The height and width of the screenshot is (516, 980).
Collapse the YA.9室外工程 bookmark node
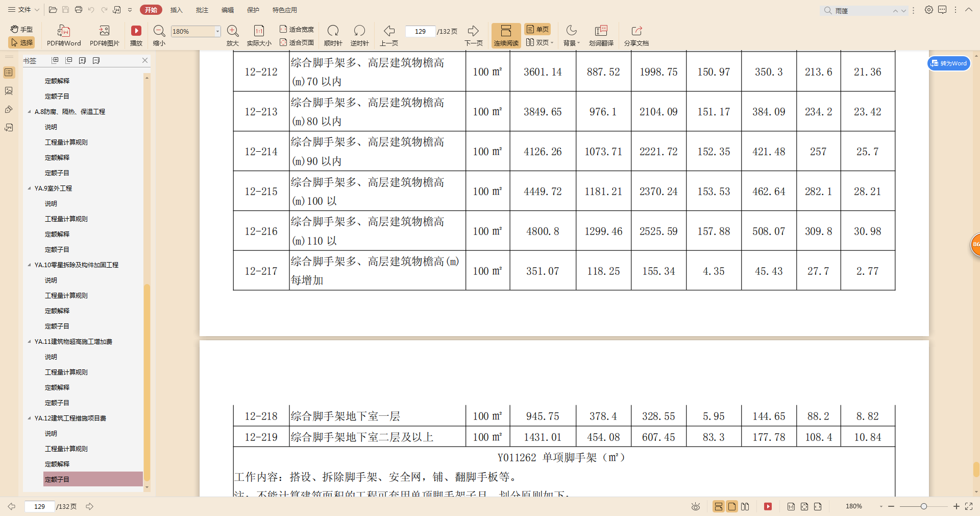tap(29, 188)
